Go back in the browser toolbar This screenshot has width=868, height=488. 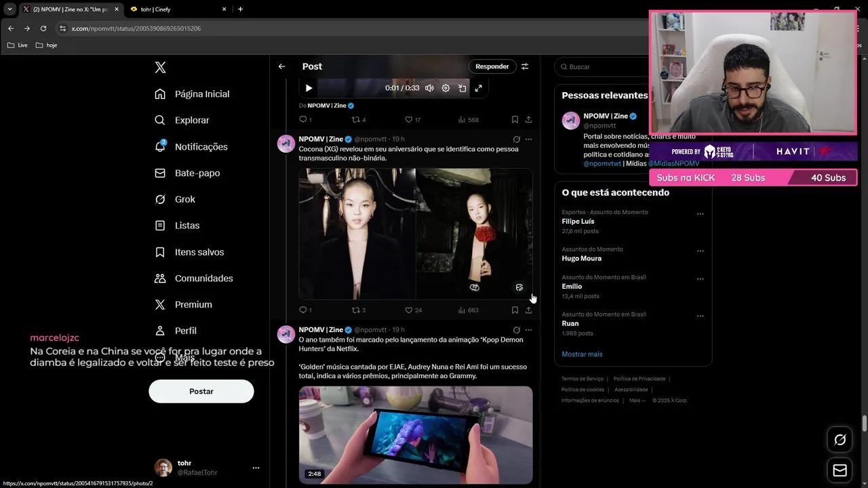pyautogui.click(x=11, y=28)
